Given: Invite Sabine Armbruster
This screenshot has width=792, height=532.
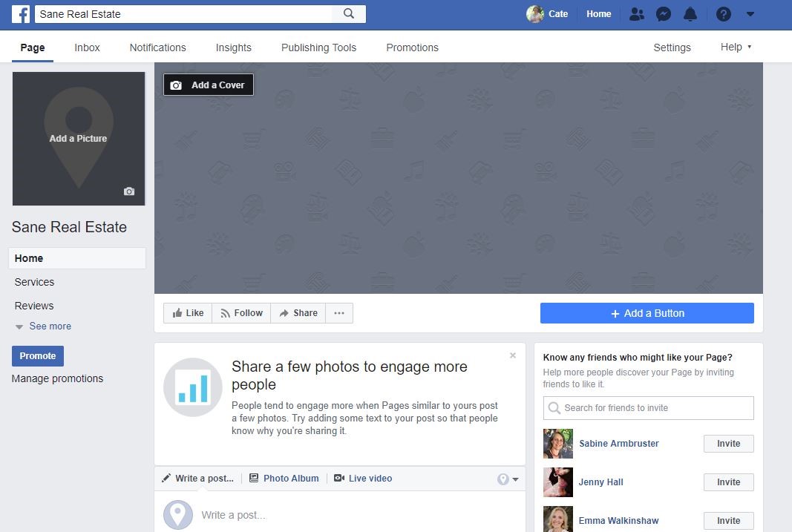Looking at the screenshot, I should click(728, 444).
